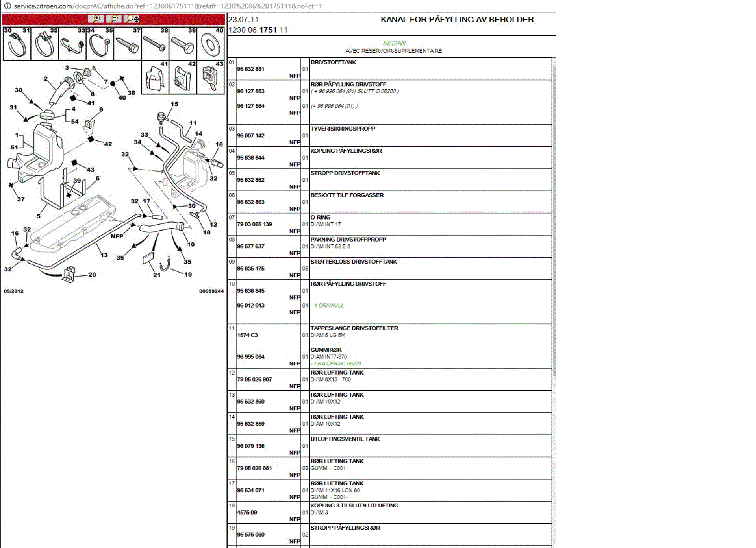The image size is (756, 548).
Task: Click callout 21 on the diagram
Action: click(157, 275)
